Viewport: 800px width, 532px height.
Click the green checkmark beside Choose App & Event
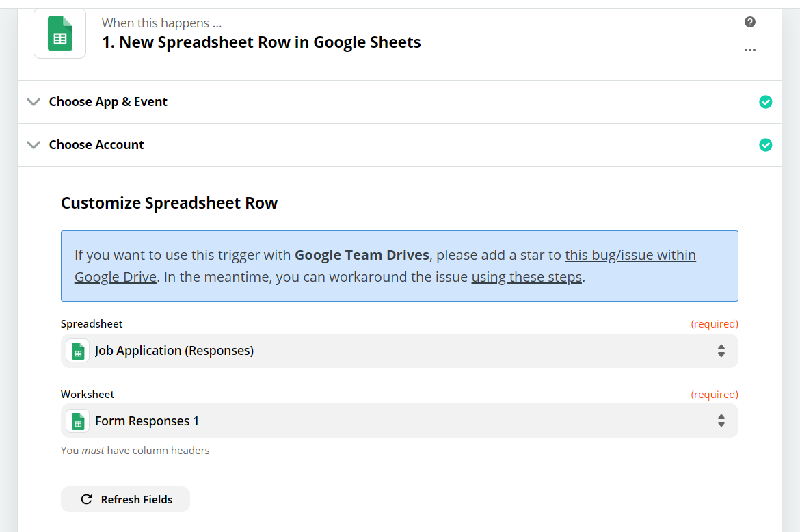[x=766, y=102]
